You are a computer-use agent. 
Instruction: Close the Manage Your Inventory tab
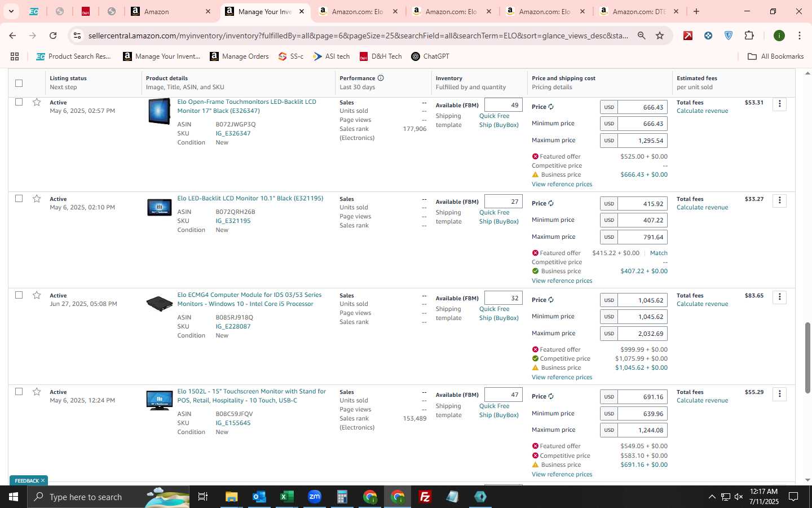[302, 11]
